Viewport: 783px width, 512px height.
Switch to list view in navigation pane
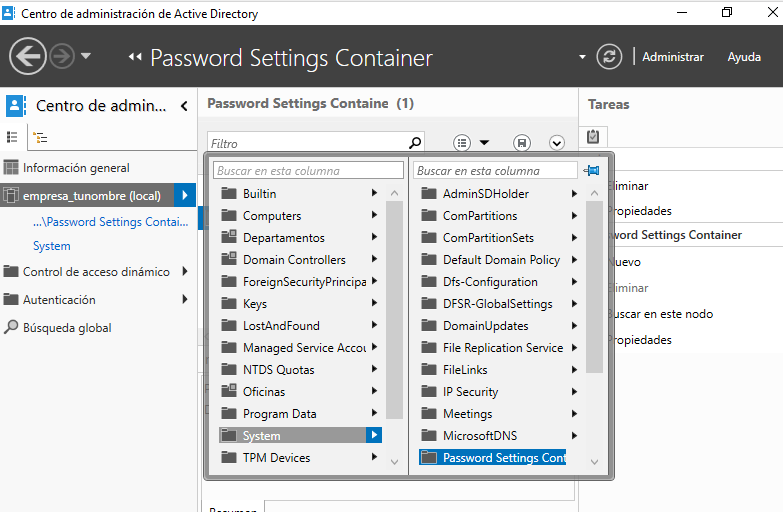click(x=13, y=137)
